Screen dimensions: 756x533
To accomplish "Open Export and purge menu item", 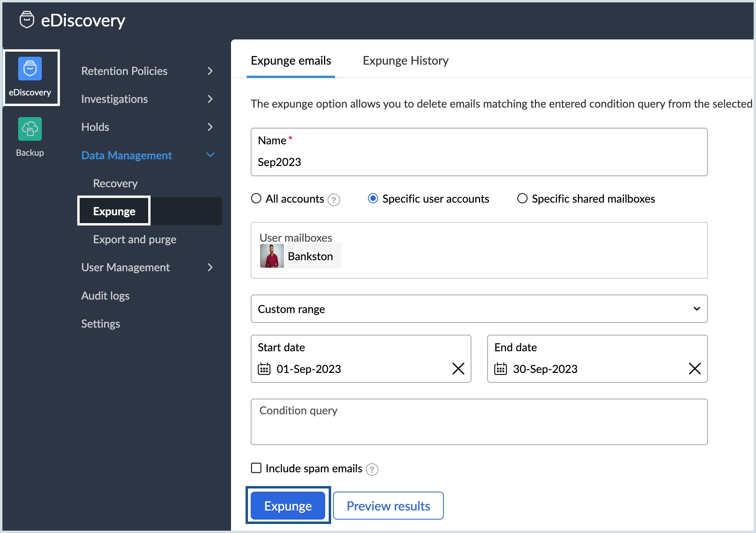I will point(134,239).
